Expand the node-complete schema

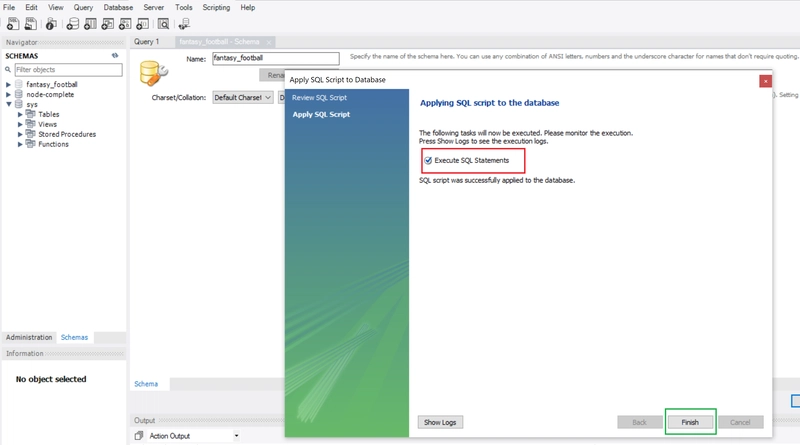[x=8, y=94]
